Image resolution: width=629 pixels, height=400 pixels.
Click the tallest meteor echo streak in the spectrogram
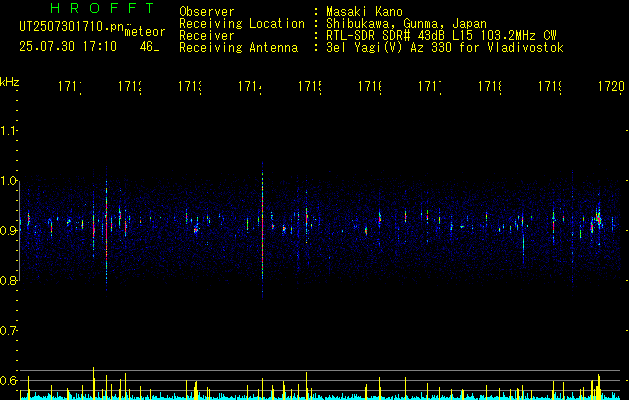click(262, 231)
